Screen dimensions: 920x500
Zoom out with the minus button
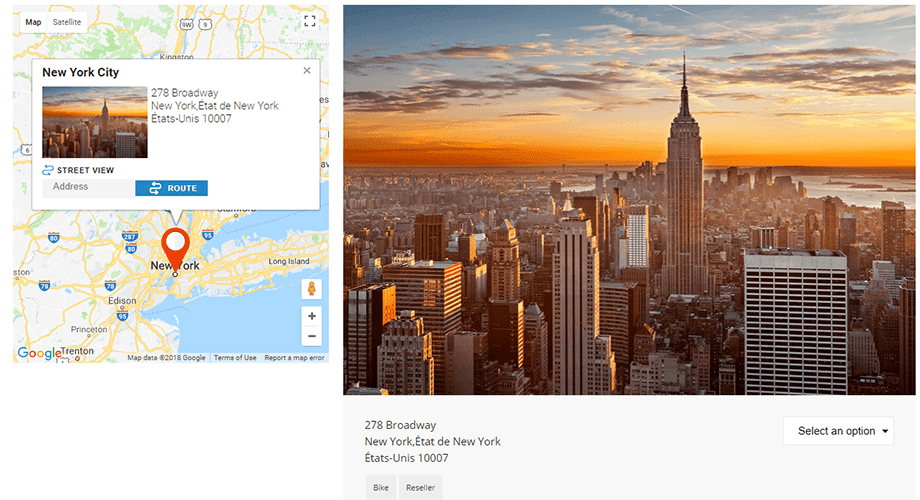(312, 336)
